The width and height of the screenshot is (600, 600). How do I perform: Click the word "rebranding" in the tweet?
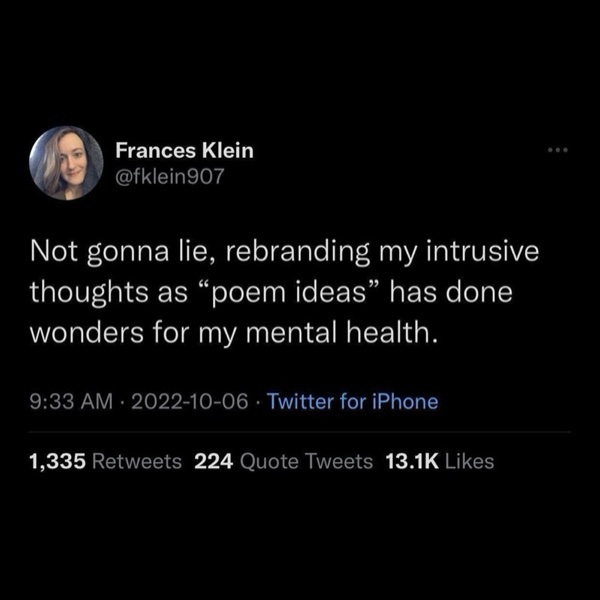point(280,252)
